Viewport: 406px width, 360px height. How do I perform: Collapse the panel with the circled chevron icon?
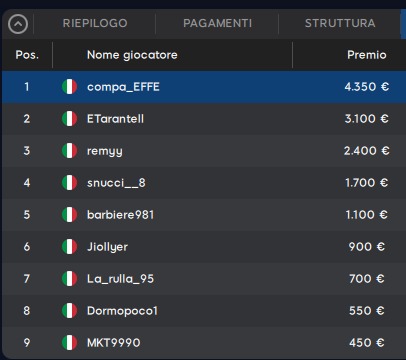(18, 24)
